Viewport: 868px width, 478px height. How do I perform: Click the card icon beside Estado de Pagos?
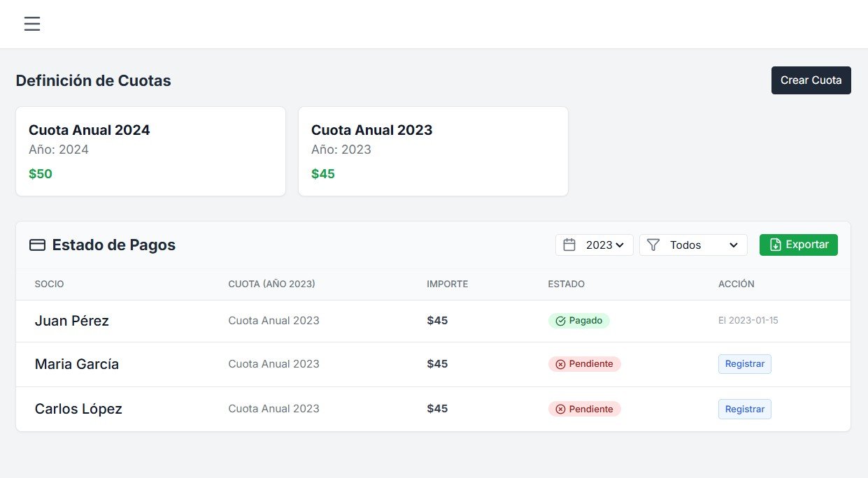[36, 245]
